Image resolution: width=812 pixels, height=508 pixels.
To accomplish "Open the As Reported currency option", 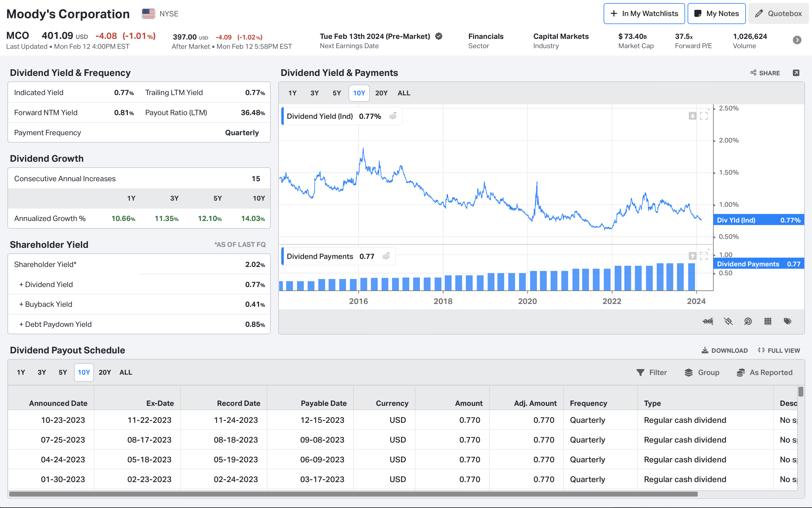I will pos(764,372).
